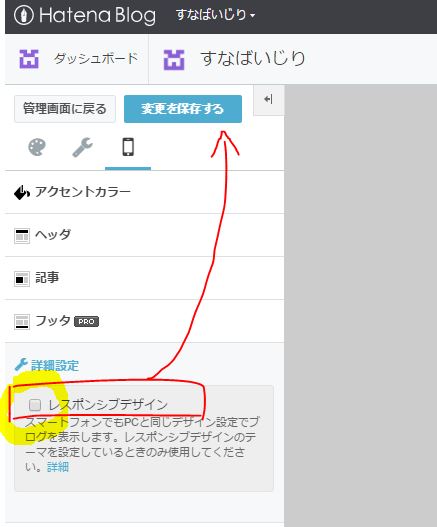The image size is (437, 527).
Task: Click the レスポンシブデザイン label text
Action: tap(108, 405)
